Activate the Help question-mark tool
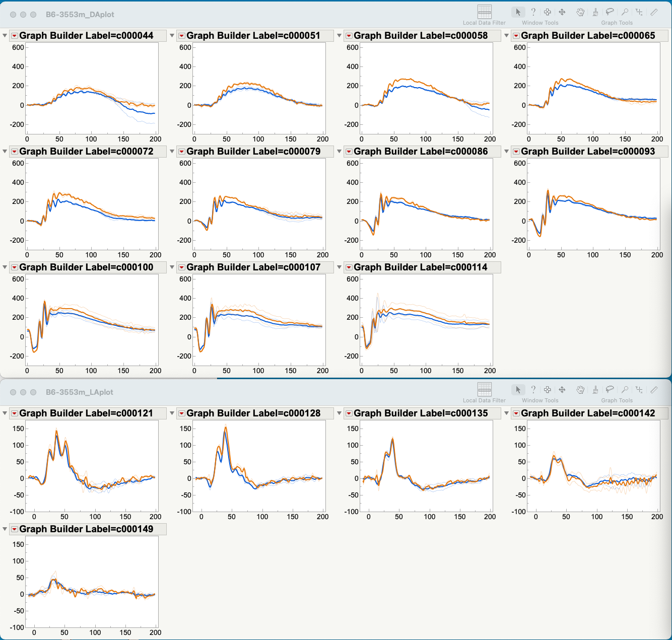Image resolution: width=672 pixels, height=640 pixels. 533,12
